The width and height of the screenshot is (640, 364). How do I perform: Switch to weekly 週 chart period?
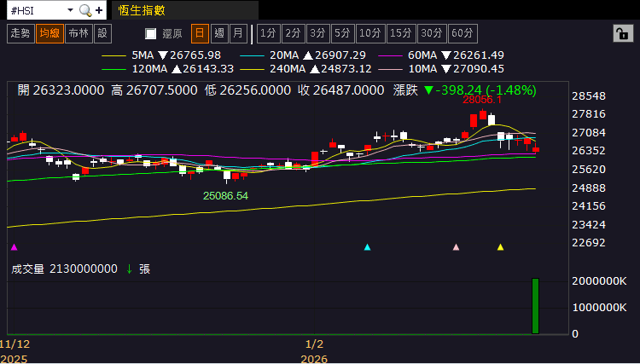pos(218,33)
